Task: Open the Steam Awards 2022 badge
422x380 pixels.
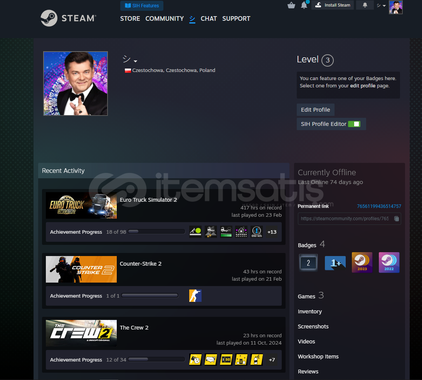Action: pos(389,262)
